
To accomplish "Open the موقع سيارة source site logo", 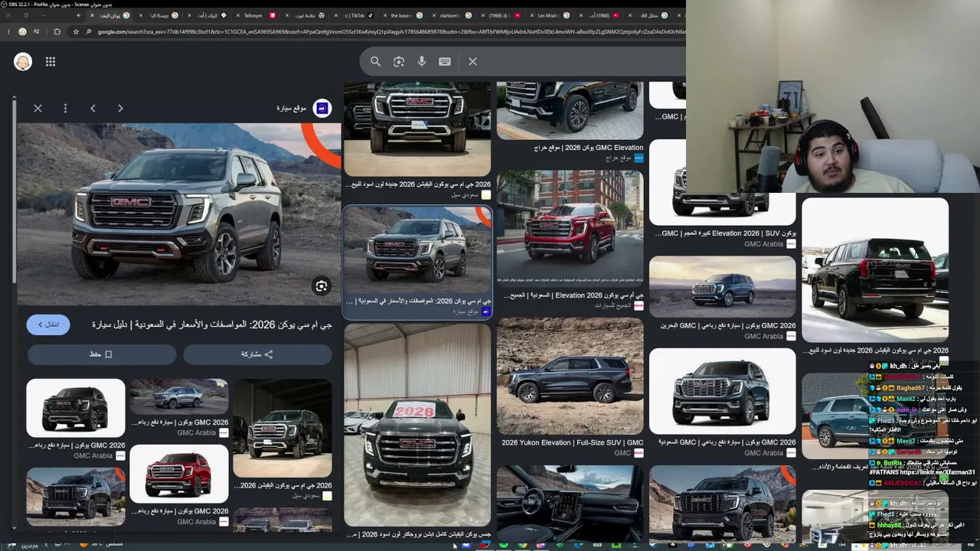I will click(x=322, y=108).
